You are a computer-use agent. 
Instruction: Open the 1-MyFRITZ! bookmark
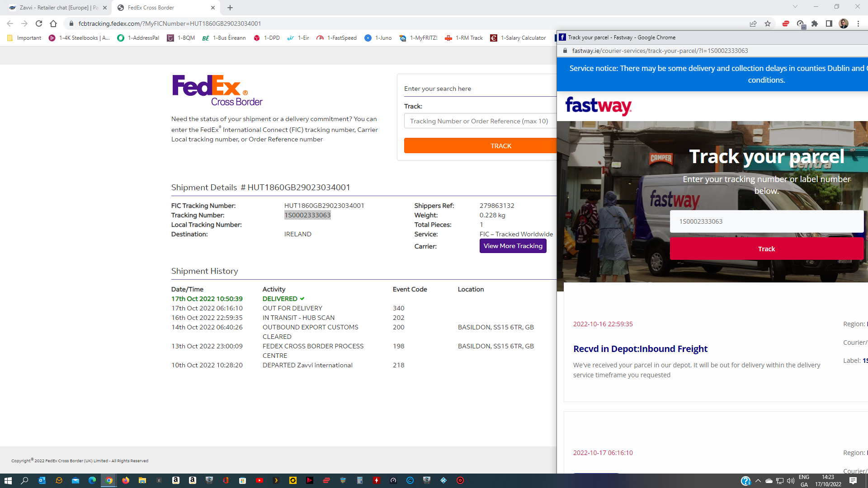coord(419,38)
